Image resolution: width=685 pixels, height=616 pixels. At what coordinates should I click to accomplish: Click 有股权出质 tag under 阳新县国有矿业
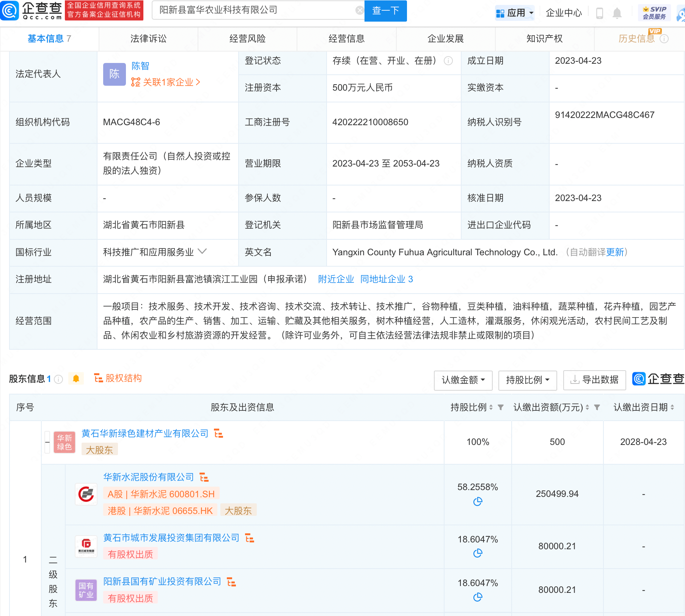[130, 599]
